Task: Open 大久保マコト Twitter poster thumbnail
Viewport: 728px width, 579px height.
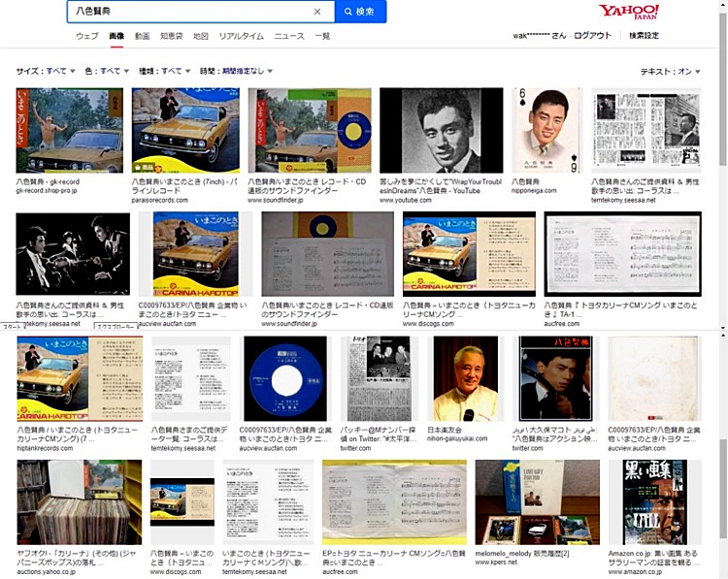Action: tap(556, 378)
